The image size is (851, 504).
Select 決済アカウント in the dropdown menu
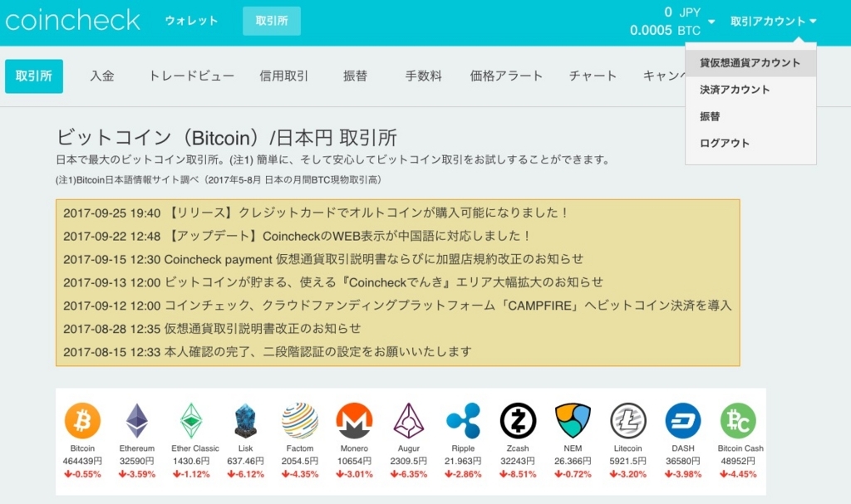point(735,90)
